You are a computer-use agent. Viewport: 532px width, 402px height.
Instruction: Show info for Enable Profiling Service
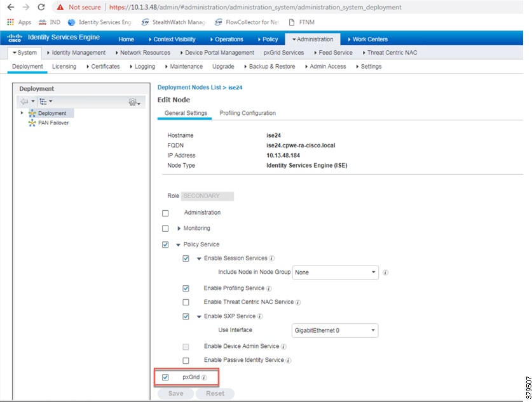[269, 288]
